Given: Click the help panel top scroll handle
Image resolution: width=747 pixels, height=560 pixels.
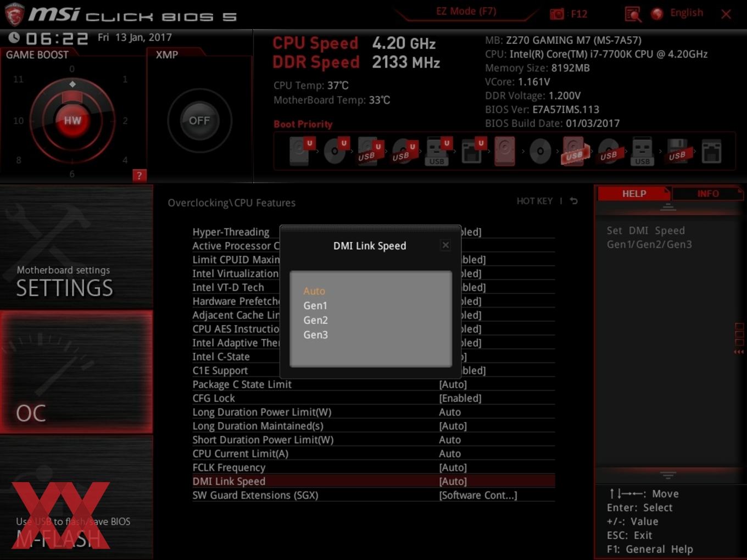Looking at the screenshot, I should pyautogui.click(x=668, y=208).
